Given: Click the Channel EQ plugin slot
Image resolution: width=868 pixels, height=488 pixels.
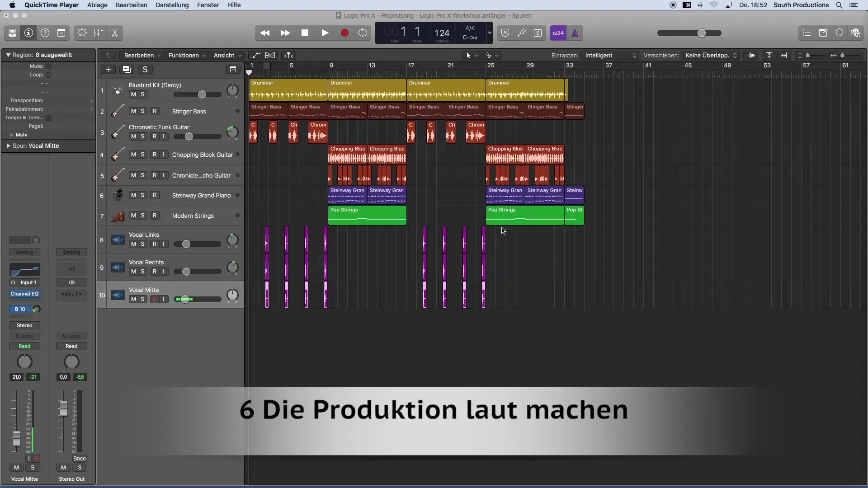Looking at the screenshot, I should pyautogui.click(x=24, y=294).
